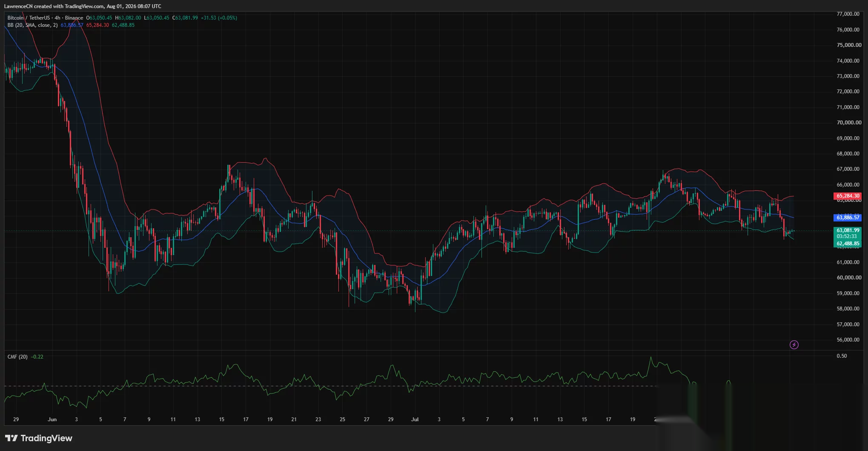
Task: Click the 58,000.00 price axis label
Action: [x=848, y=309]
